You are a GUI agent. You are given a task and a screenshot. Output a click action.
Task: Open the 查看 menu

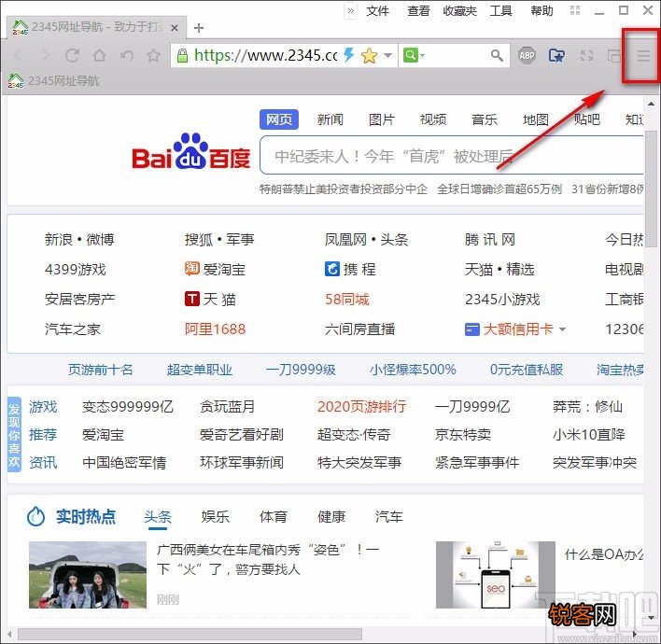418,10
